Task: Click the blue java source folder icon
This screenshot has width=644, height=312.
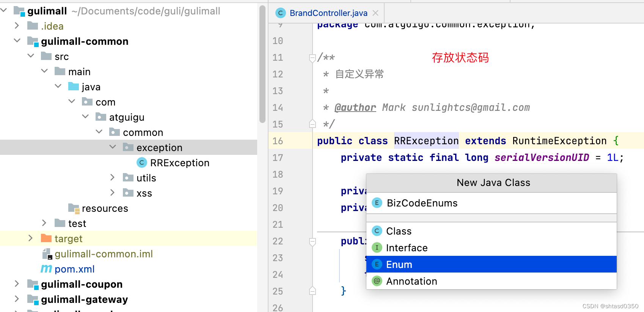Action: [74, 87]
